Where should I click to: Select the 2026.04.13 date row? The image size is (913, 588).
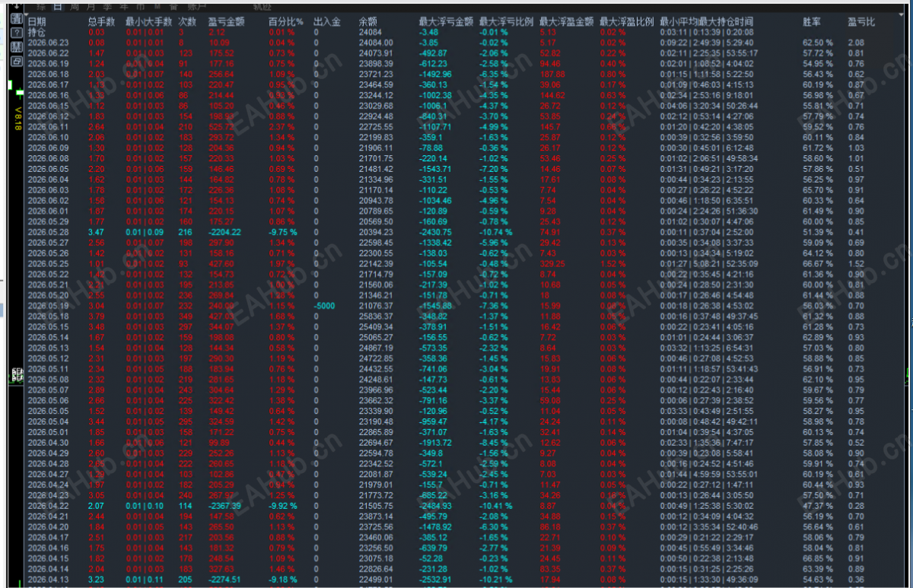47,579
